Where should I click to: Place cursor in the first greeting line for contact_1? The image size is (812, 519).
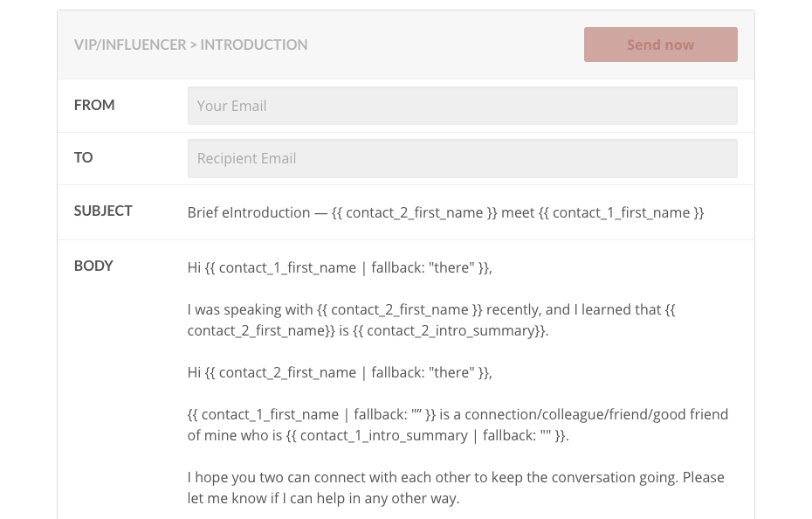click(x=340, y=267)
